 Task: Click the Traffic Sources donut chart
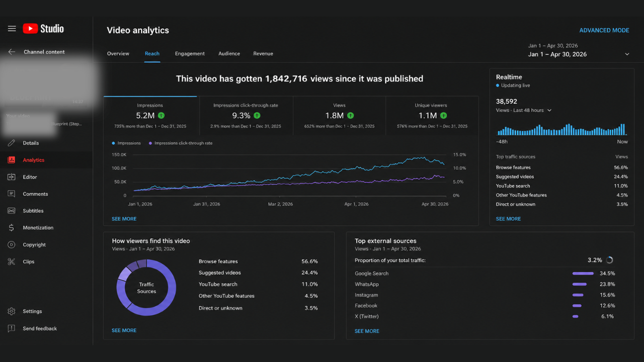146,288
